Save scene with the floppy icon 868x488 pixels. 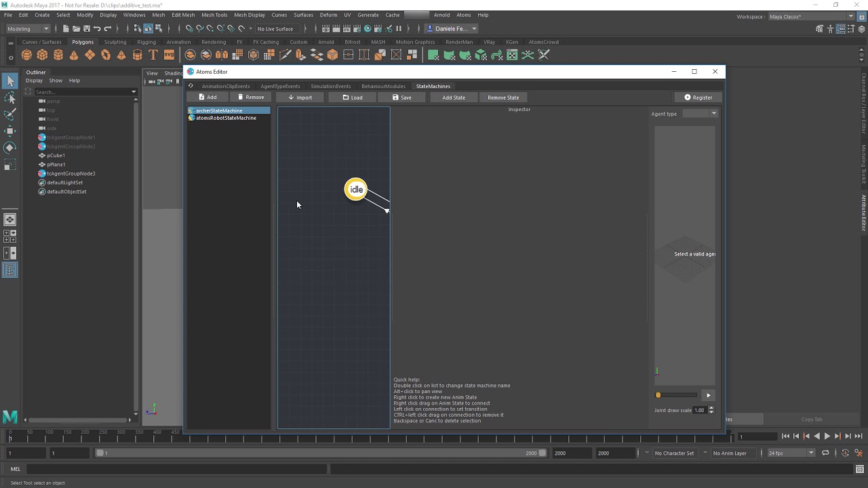click(86, 28)
